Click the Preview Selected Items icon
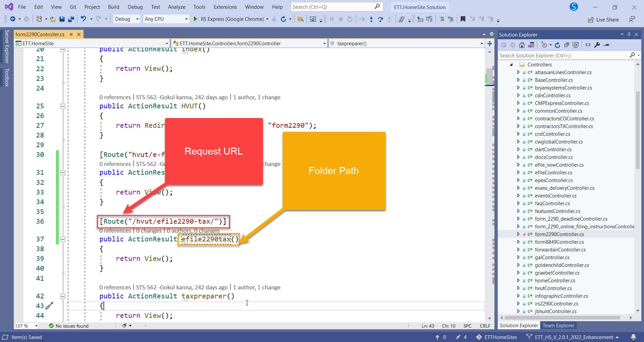644x342 pixels. pyautogui.click(x=606, y=45)
